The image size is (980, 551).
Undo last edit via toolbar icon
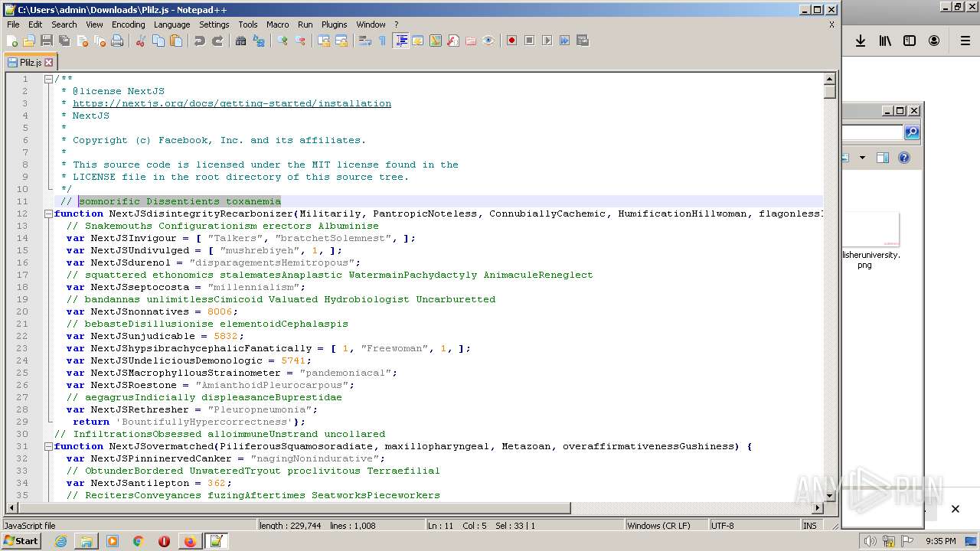click(200, 41)
